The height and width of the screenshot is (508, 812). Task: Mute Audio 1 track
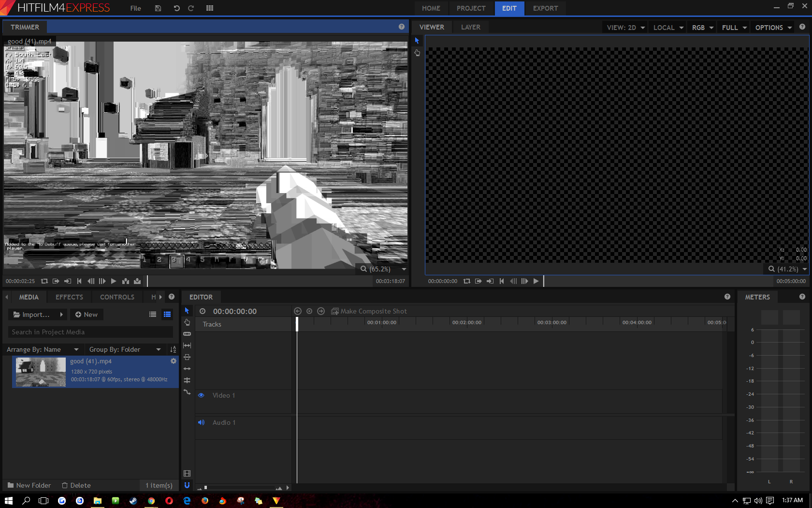pos(202,422)
